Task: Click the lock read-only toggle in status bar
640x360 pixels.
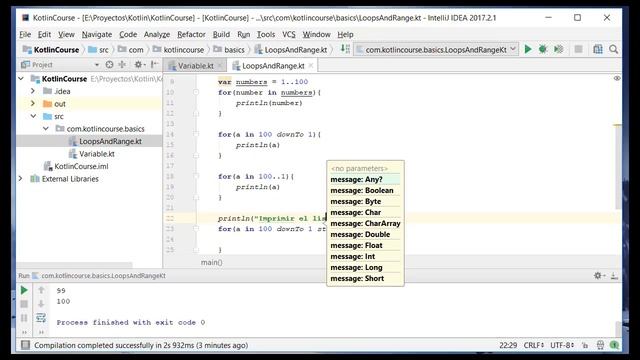Action: 585,345
